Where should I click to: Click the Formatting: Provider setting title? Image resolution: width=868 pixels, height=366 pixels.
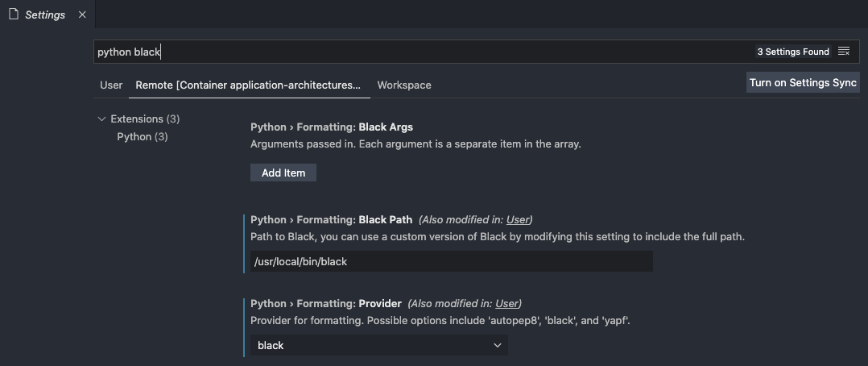(325, 303)
